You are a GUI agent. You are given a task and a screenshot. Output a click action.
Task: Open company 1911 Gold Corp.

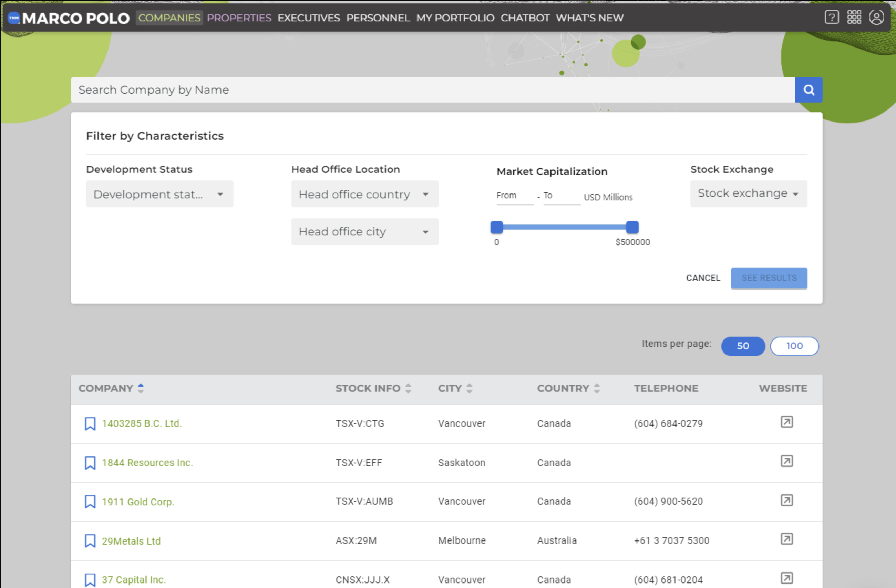point(138,502)
